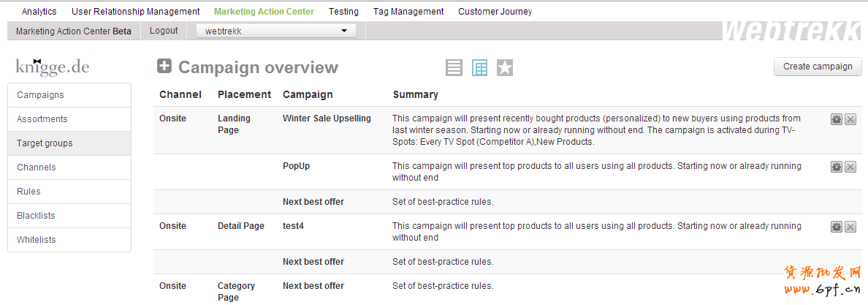The width and height of the screenshot is (868, 305).
Task: Open the Customer Journey section
Action: 495,12
